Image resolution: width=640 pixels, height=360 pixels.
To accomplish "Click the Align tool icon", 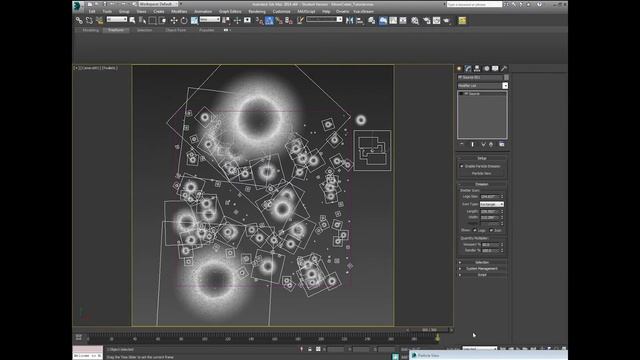I will (360, 20).
